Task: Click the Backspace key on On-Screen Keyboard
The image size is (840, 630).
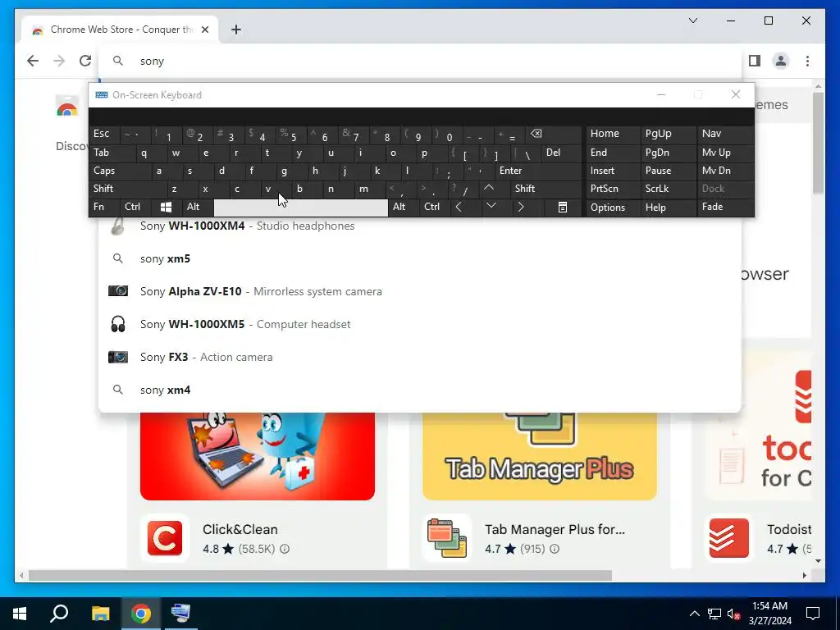Action: click(x=554, y=134)
